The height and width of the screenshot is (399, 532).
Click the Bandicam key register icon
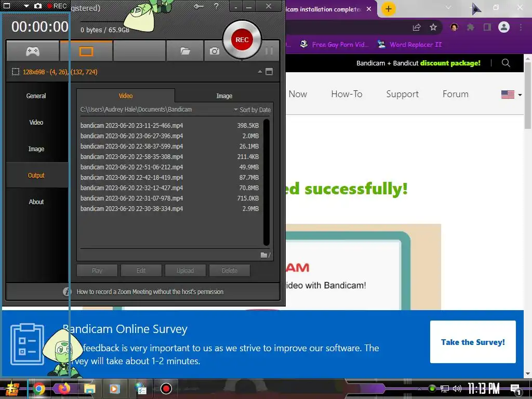pyautogui.click(x=198, y=6)
